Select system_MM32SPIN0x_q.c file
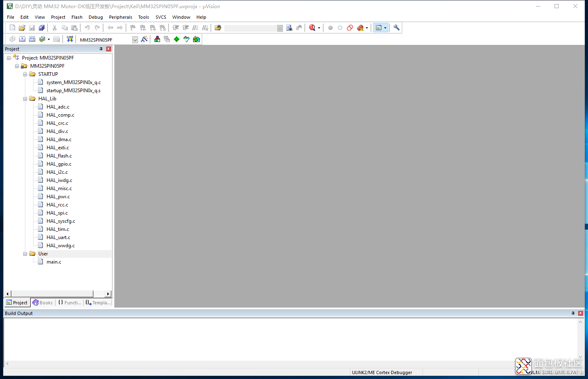Screen dimensions: 588x379 (73, 82)
